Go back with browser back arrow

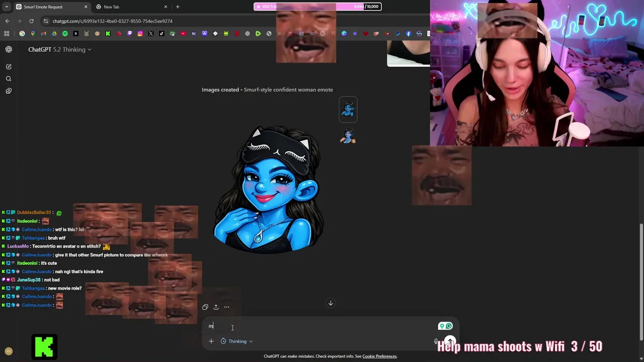tap(7, 21)
